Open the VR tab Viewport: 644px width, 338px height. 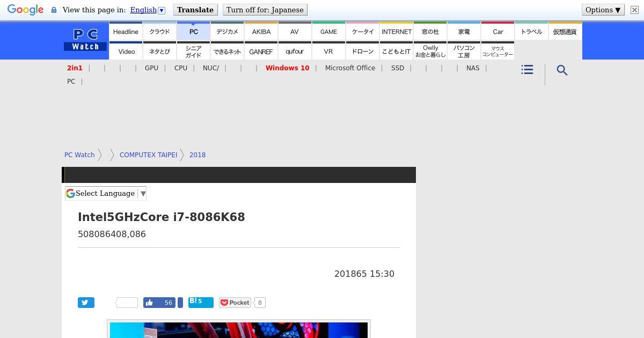click(328, 51)
